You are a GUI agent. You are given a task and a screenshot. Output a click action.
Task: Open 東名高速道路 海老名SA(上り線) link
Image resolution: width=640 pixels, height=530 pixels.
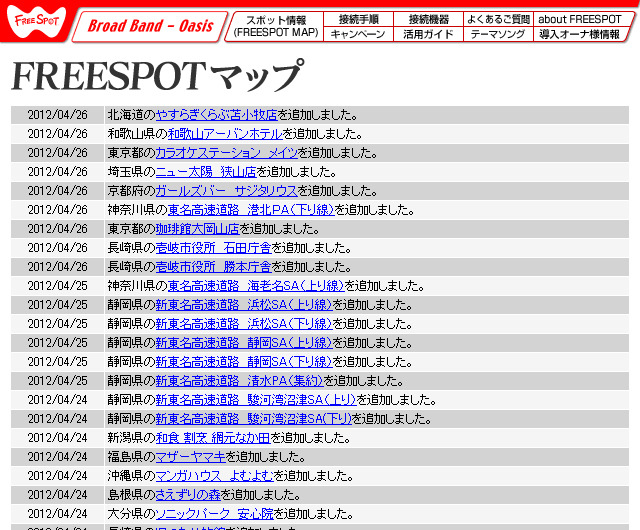[x=256, y=286]
